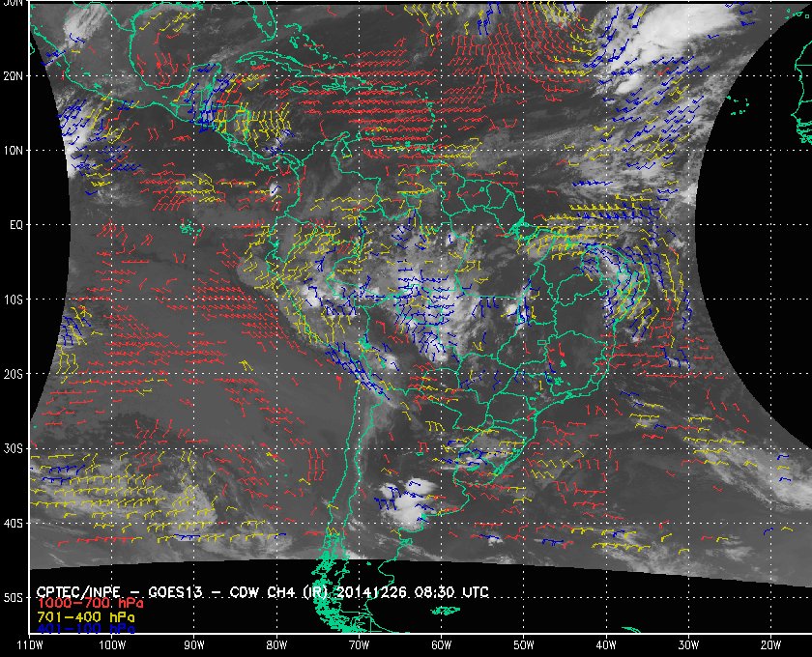
Task: Click the 110W longitude label
Action: (x=30, y=645)
